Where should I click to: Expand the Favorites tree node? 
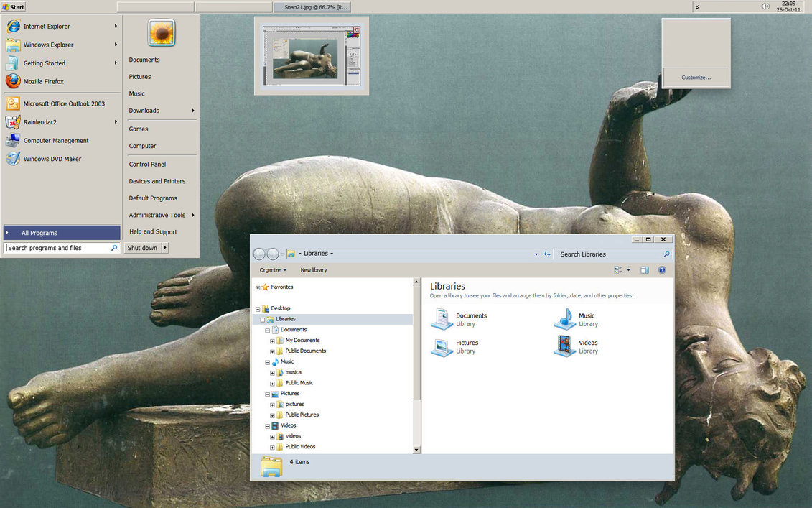(x=258, y=287)
